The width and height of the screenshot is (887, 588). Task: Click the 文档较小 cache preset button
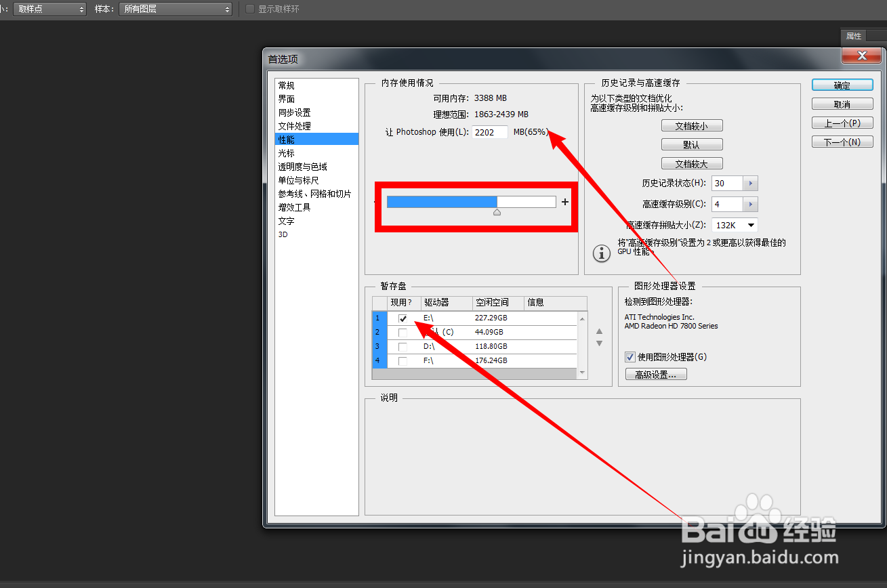(x=692, y=126)
